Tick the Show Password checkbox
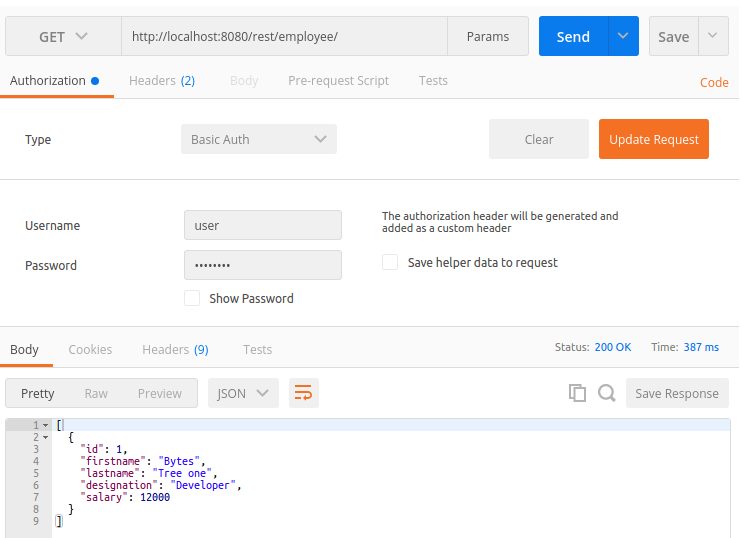The height and width of the screenshot is (538, 742). click(192, 298)
